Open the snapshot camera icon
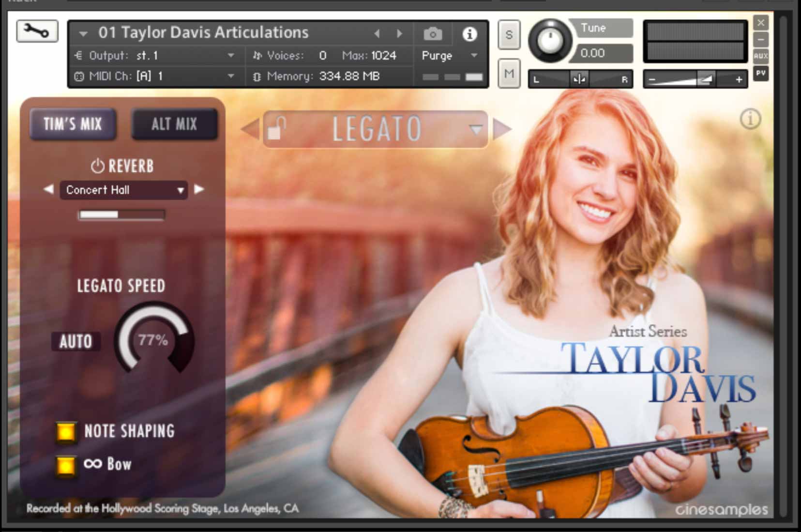The image size is (801, 532). pos(432,33)
